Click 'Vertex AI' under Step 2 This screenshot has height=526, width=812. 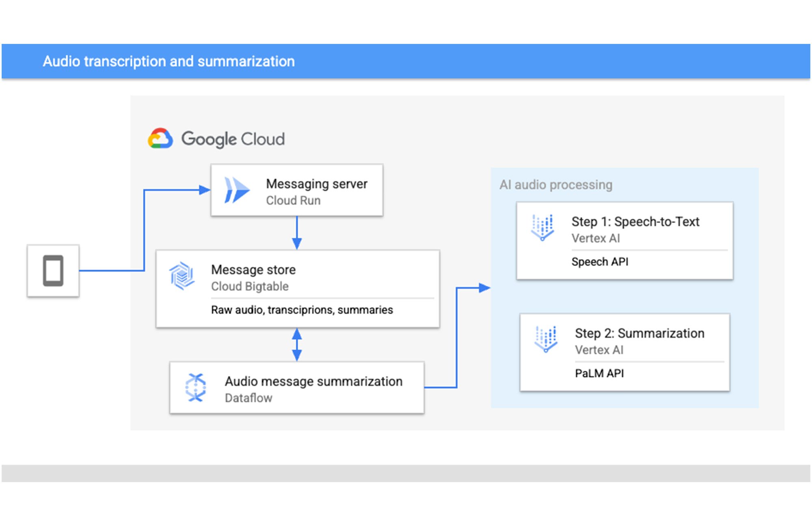tap(599, 350)
